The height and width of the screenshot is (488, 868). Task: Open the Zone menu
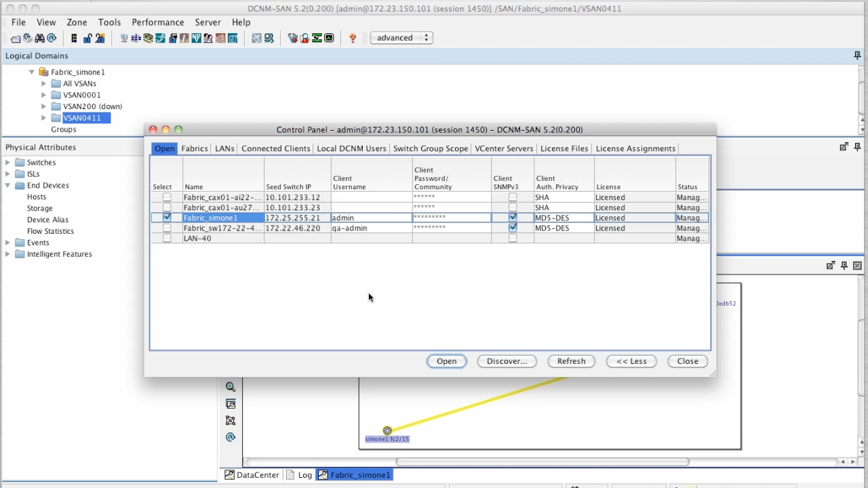click(77, 22)
